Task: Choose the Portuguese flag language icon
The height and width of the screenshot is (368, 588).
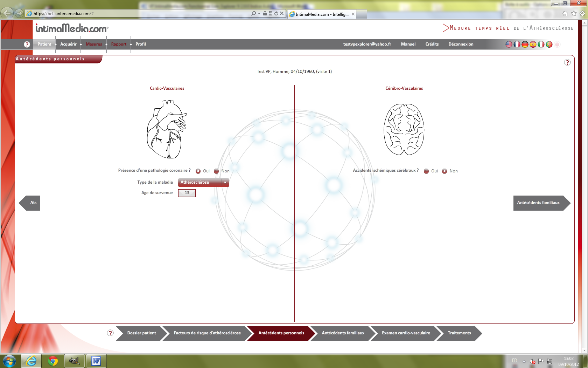Action: 549,45
